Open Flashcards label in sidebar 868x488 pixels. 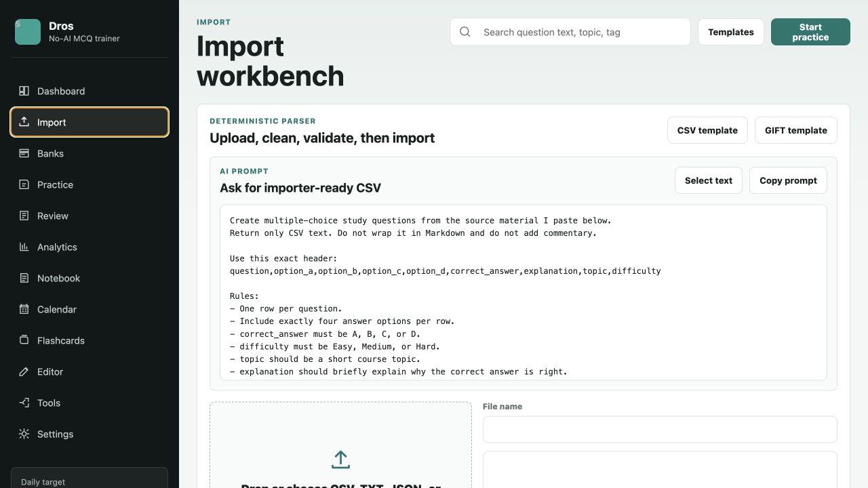tap(61, 340)
